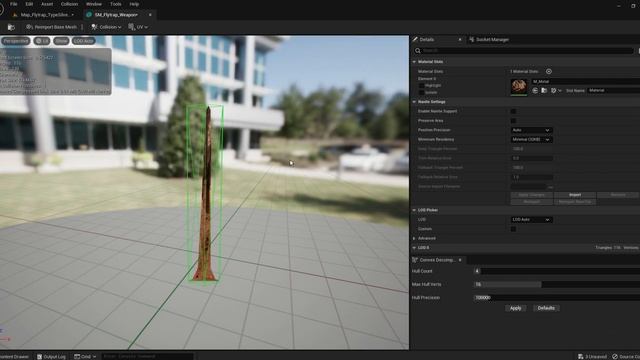Click the Reimport Base Mesh toolbar button
This screenshot has height=360, width=640.
(x=51, y=27)
